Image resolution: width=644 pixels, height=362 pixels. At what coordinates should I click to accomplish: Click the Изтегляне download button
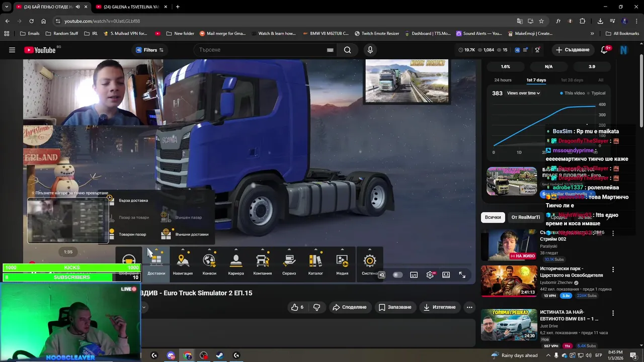coord(440,307)
